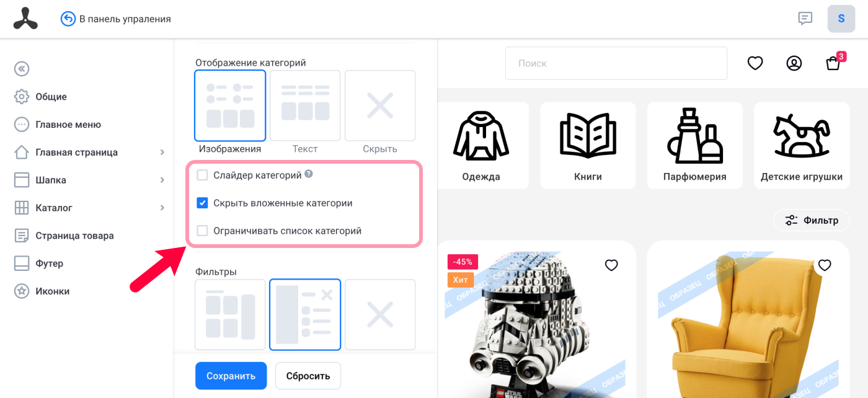Select the perfume bottles icon for Парфюмерия
This screenshot has width=868, height=398.
click(694, 135)
